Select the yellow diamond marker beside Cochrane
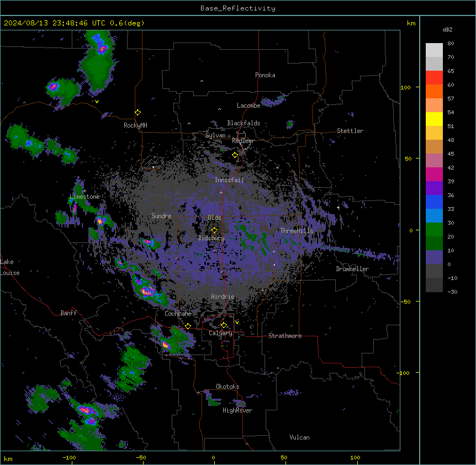Screen dimensions: 476x465 (x=188, y=326)
